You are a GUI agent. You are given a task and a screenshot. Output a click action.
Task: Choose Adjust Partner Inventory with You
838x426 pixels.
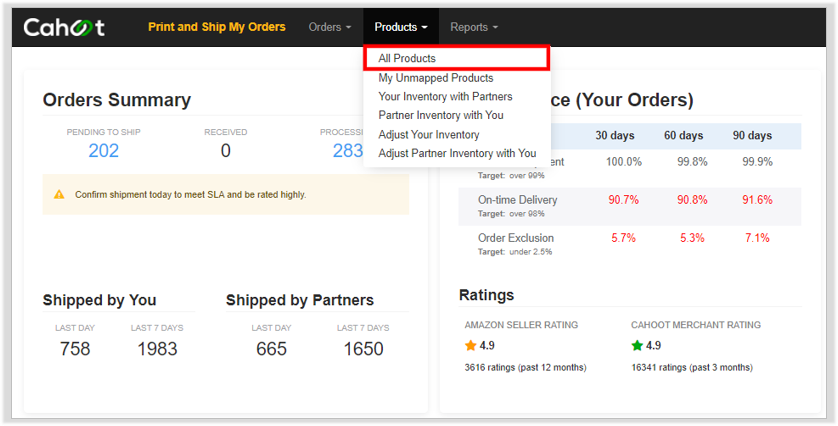[457, 153]
